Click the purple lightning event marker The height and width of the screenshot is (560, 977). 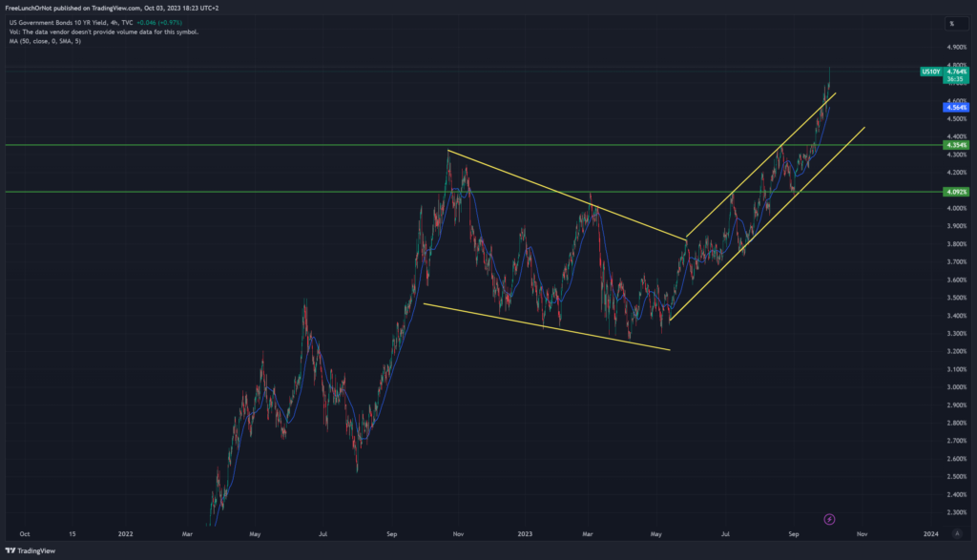click(829, 519)
